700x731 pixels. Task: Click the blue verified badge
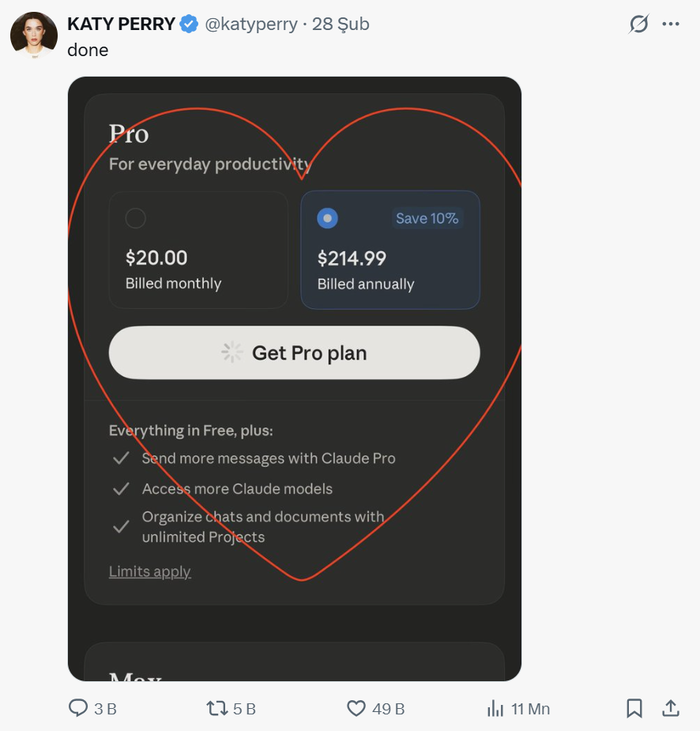click(189, 24)
